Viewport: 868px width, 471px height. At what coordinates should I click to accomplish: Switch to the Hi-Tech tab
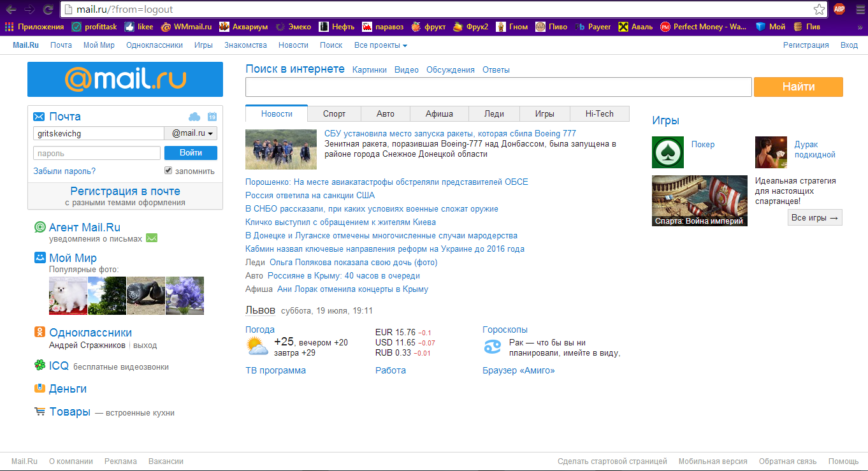600,114
